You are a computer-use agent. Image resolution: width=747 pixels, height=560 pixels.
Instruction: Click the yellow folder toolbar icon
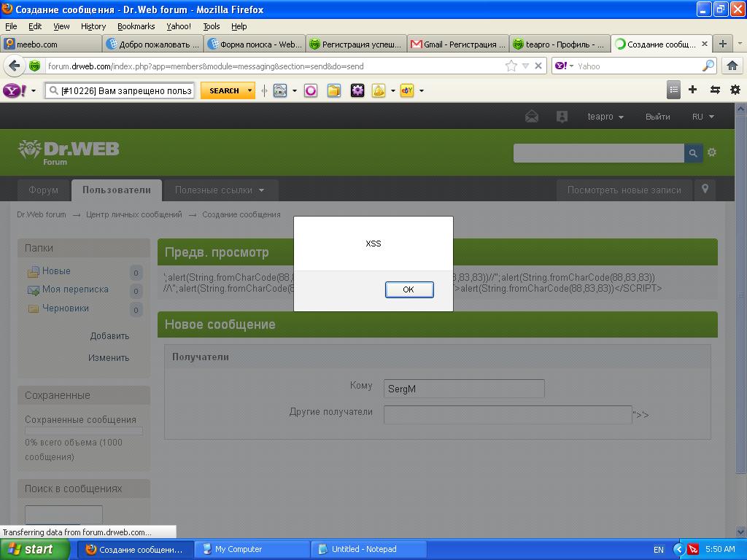point(334,90)
